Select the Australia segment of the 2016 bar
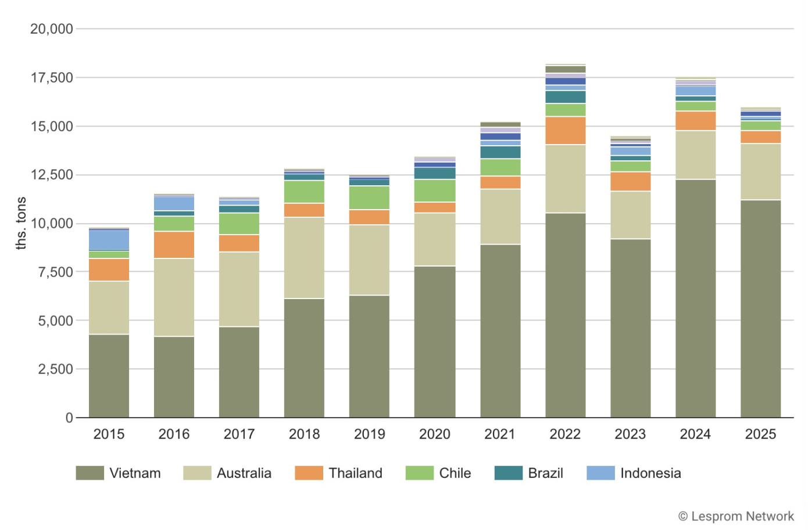 [174, 297]
